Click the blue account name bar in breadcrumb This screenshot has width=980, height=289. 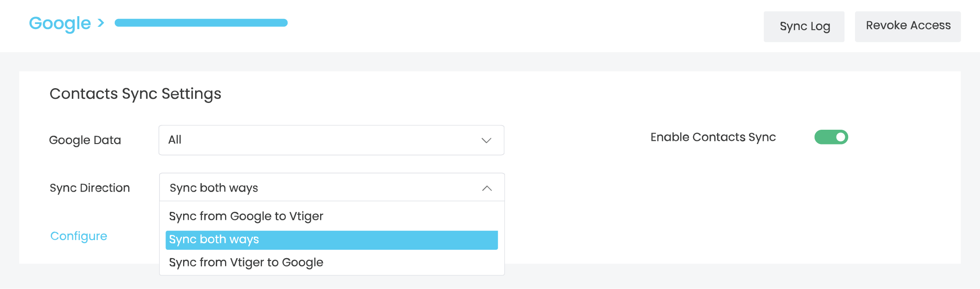[201, 23]
